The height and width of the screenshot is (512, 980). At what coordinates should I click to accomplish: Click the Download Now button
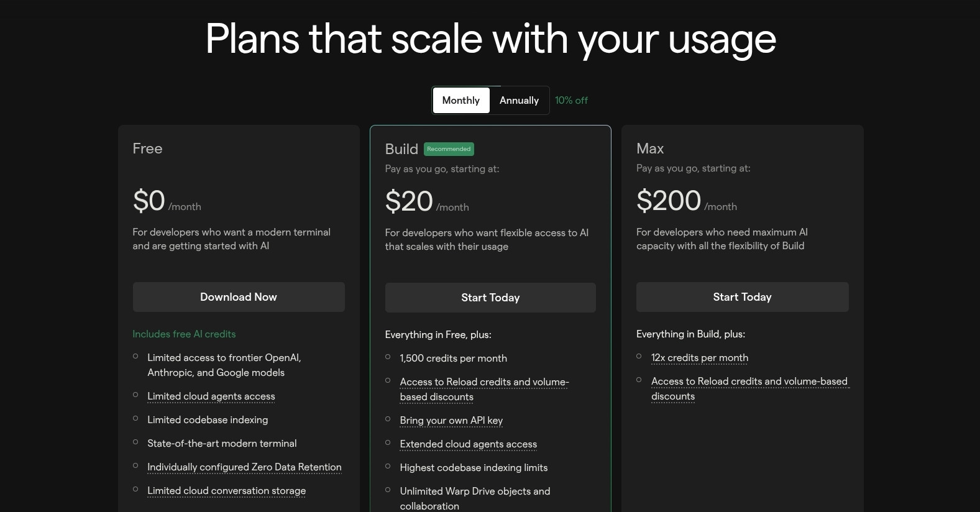[x=239, y=297]
